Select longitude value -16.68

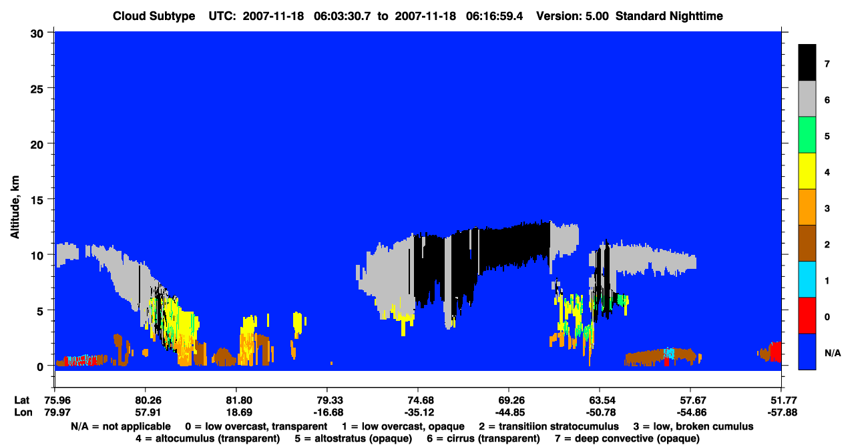coord(327,412)
